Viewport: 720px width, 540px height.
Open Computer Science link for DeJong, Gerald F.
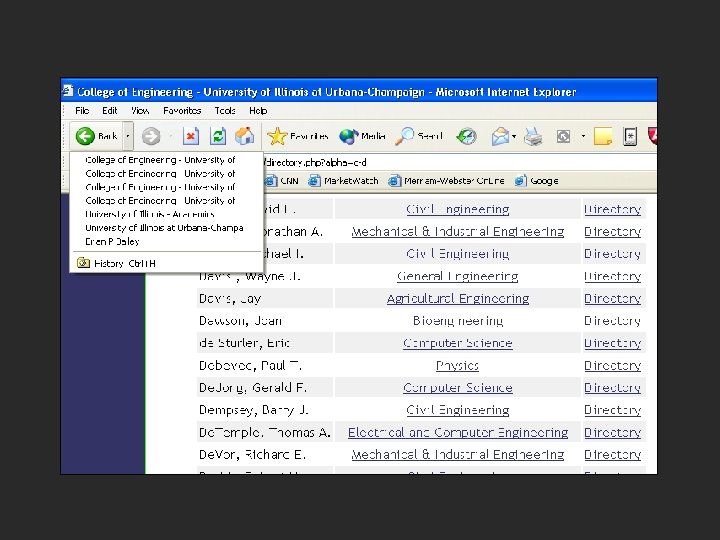(457, 388)
